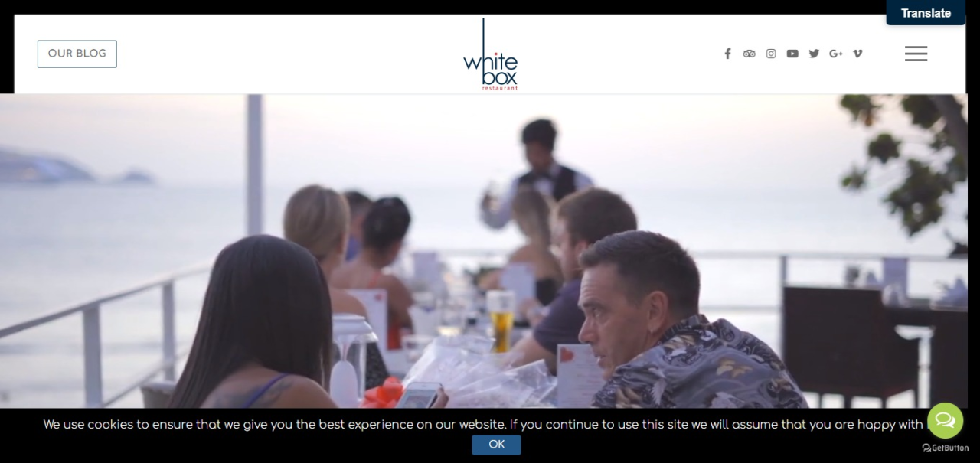The height and width of the screenshot is (463, 980).
Task: Open the Facebook page icon
Action: click(x=727, y=54)
